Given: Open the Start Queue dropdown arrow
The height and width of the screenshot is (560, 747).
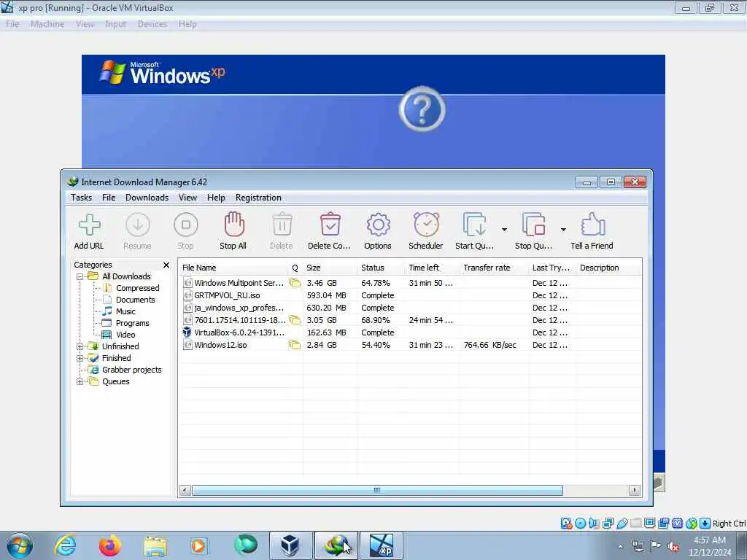Looking at the screenshot, I should [x=504, y=230].
